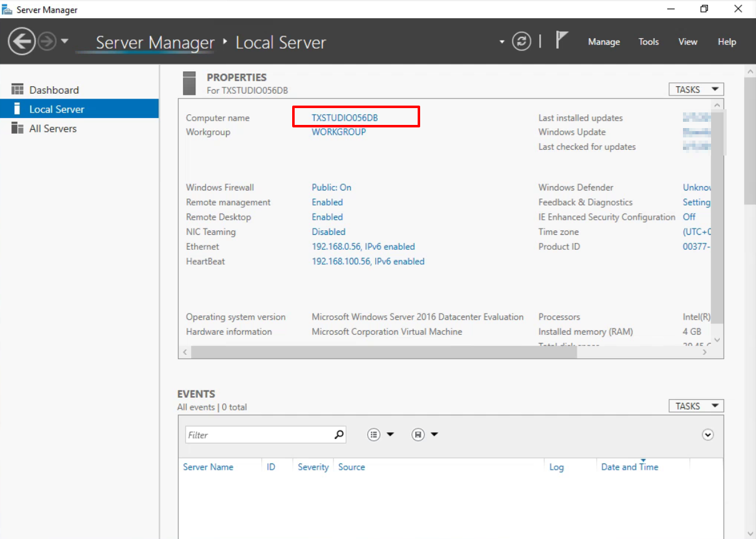
Task: Open the View menu
Action: [x=687, y=42]
